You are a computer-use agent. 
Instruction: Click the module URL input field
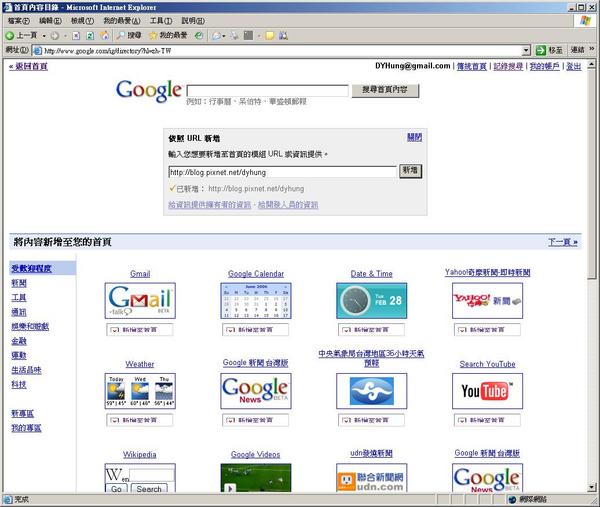pyautogui.click(x=282, y=172)
